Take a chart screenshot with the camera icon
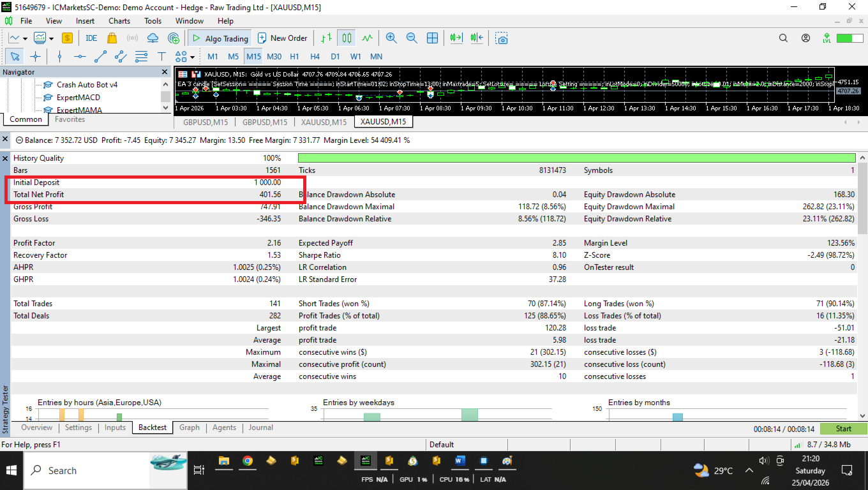 click(x=502, y=38)
